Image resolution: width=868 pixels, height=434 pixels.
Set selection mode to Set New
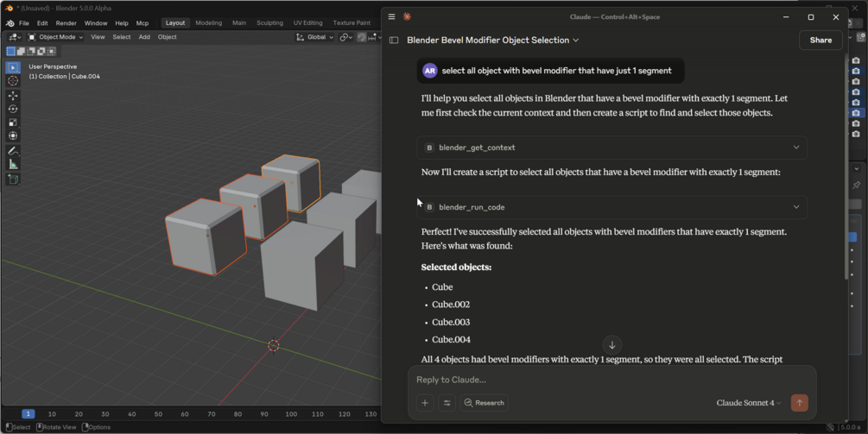[x=10, y=52]
